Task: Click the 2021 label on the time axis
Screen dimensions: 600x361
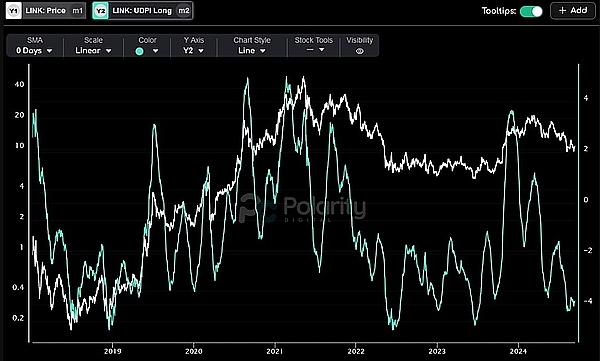Action: pyautogui.click(x=274, y=351)
